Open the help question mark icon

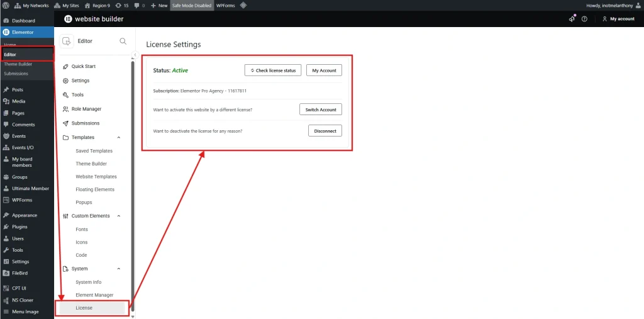click(584, 19)
